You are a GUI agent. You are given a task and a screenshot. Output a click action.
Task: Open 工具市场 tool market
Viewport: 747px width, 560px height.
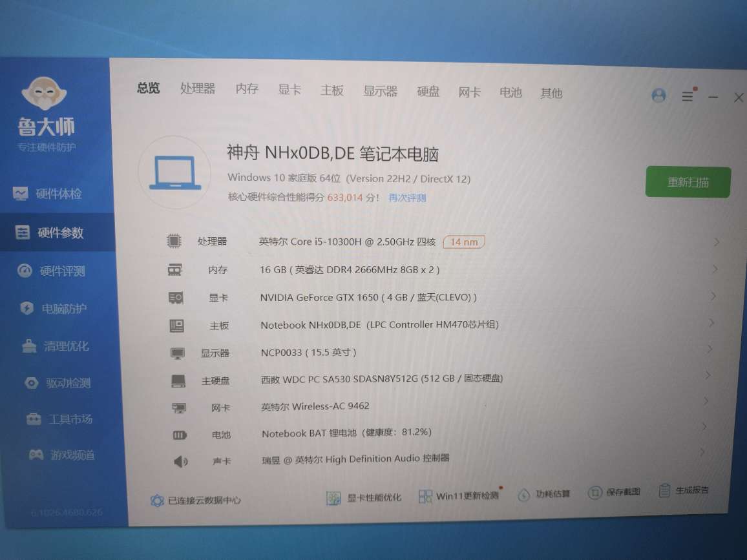59,419
